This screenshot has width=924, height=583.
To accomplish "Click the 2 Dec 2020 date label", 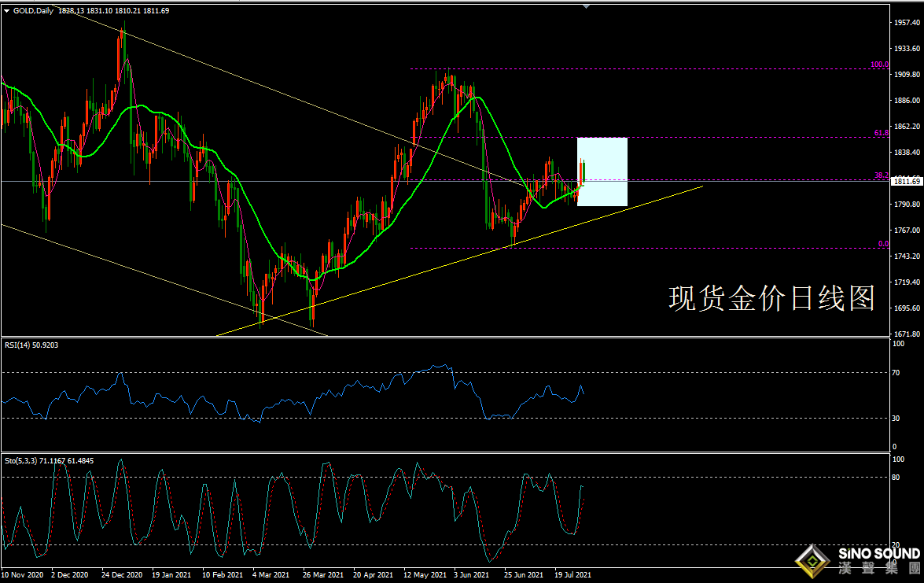I will tap(69, 574).
